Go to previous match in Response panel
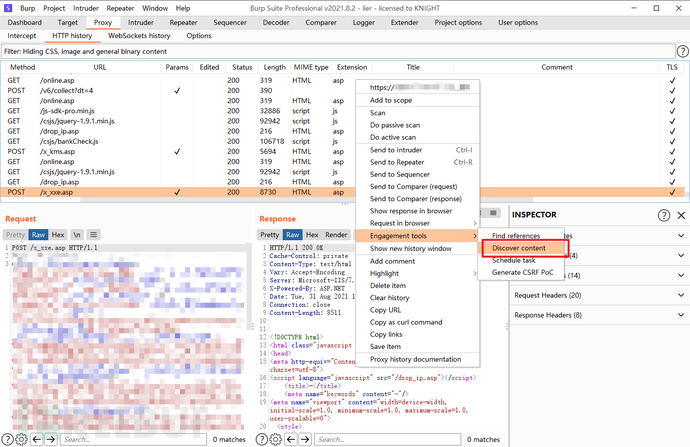 [x=291, y=439]
